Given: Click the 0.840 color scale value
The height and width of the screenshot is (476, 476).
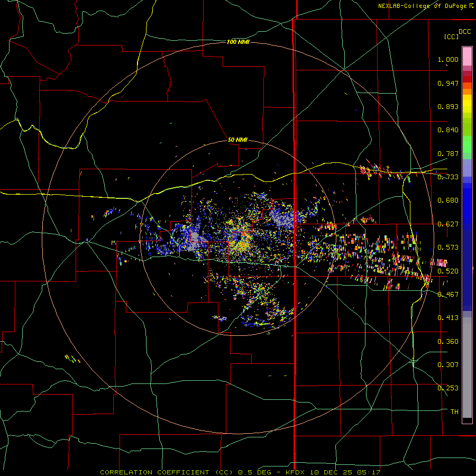Looking at the screenshot, I should tap(448, 130).
